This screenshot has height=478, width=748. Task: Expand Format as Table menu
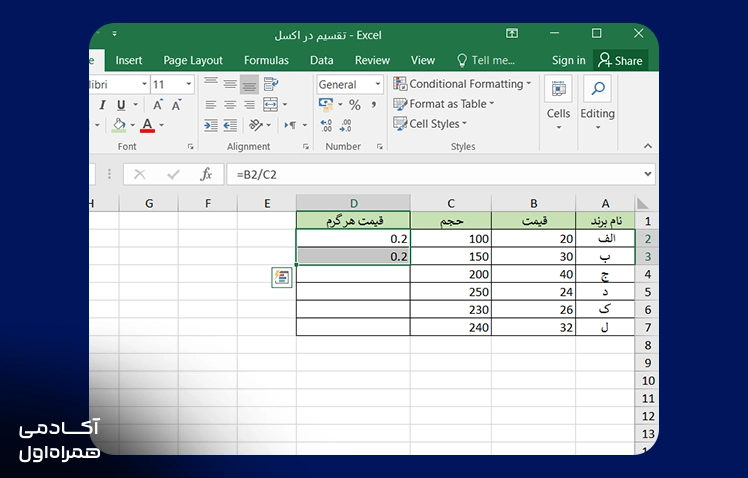pos(444,104)
